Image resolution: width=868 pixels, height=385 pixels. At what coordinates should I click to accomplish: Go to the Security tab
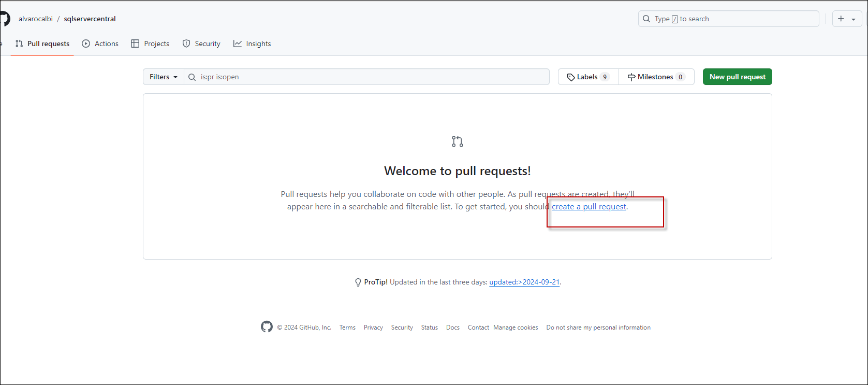pyautogui.click(x=201, y=44)
